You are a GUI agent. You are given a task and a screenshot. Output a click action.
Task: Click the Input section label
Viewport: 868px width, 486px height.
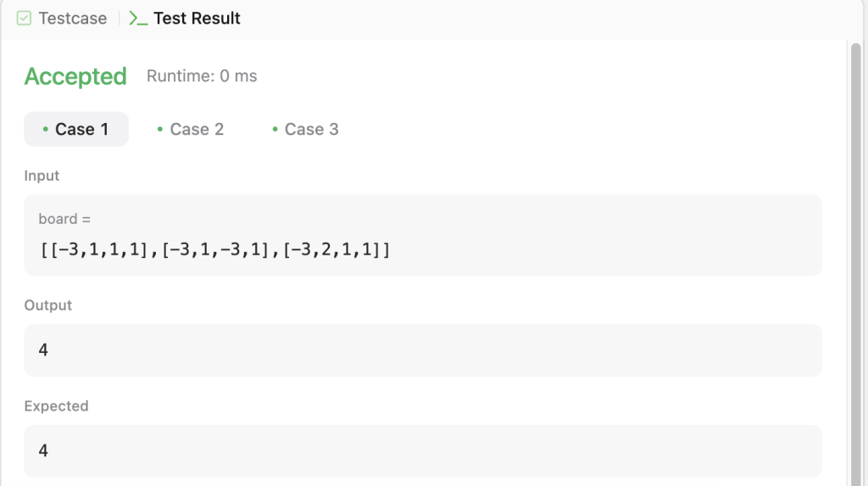pos(42,176)
